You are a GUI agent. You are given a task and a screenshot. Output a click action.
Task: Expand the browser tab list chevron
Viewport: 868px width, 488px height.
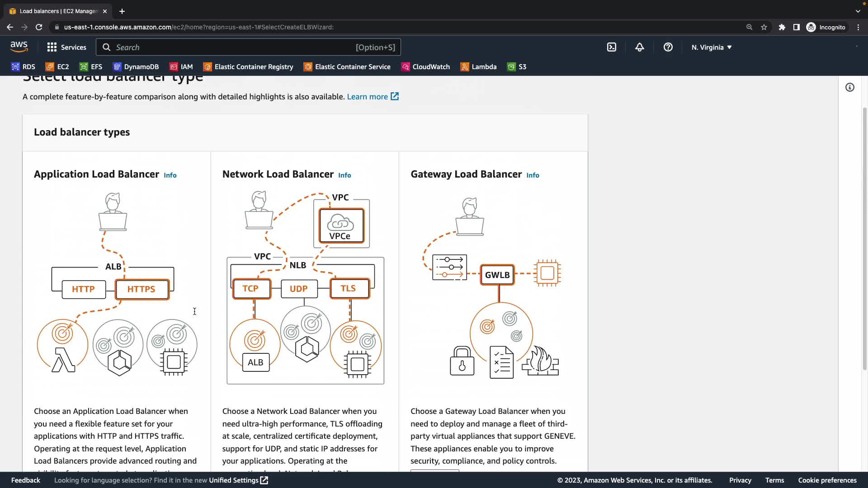click(x=858, y=11)
